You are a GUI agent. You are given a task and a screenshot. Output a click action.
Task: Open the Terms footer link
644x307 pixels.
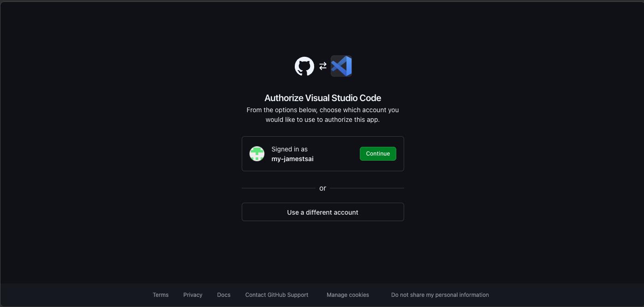161,295
